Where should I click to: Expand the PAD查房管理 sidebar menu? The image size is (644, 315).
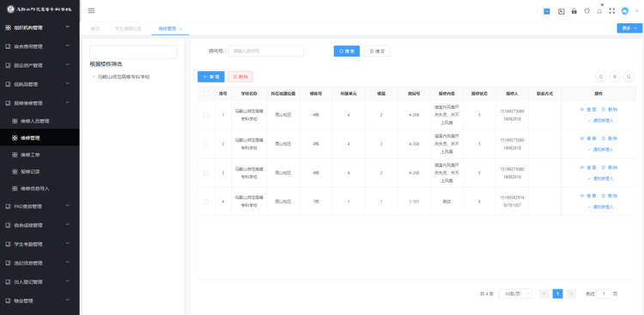[39, 207]
